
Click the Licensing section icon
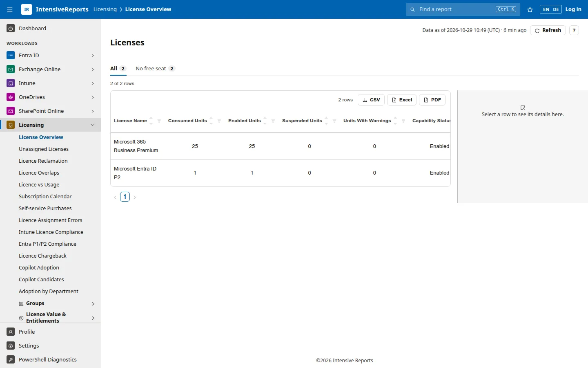click(x=11, y=125)
